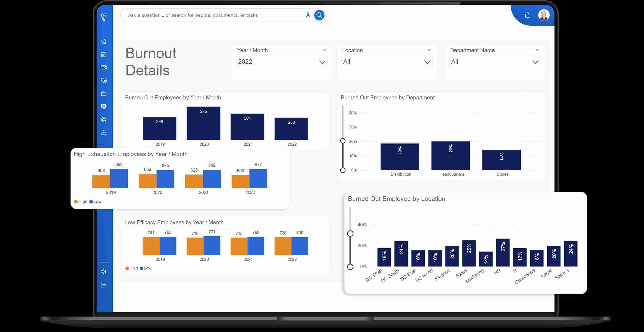The height and width of the screenshot is (332, 644).
Task: Open the Department Name All dropdown
Action: 495,62
